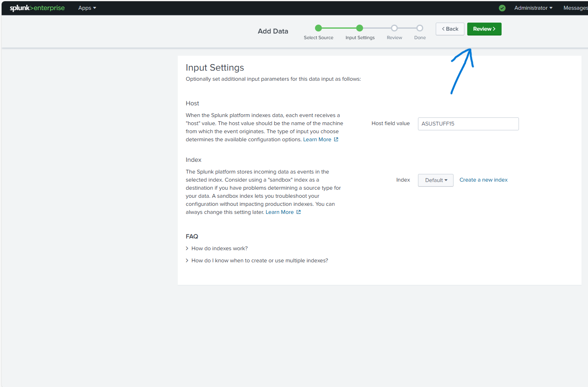Open the Index Default dropdown

[435, 180]
